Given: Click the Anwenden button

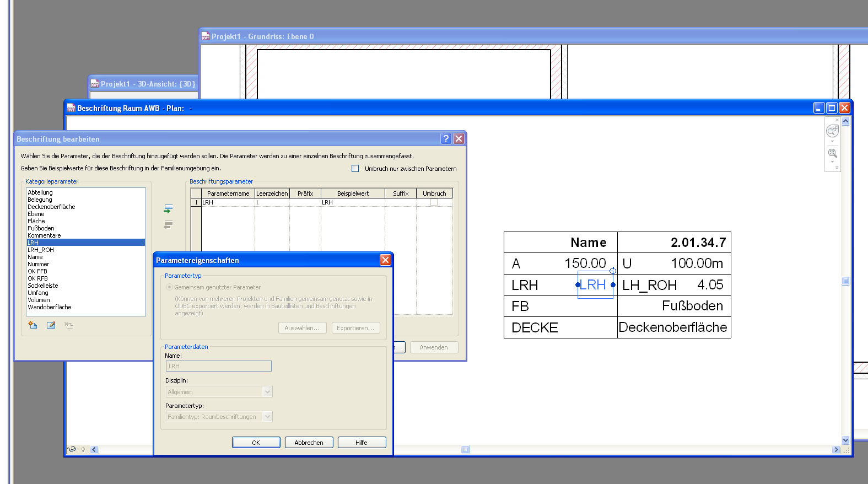Looking at the screenshot, I should pyautogui.click(x=434, y=347).
